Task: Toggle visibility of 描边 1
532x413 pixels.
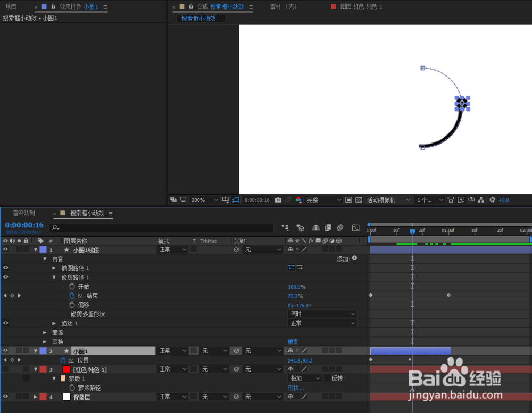Action: coord(5,323)
